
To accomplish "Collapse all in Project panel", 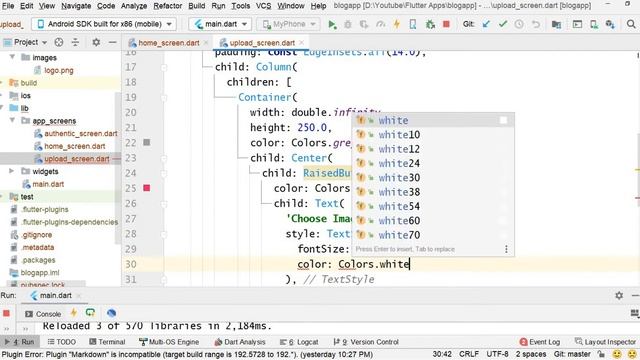I will coord(75,42).
